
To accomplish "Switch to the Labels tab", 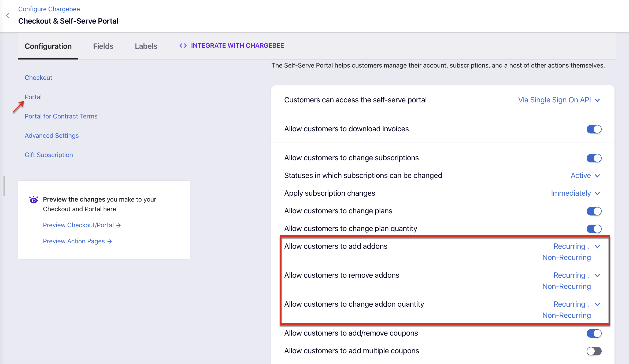I will click(x=146, y=46).
